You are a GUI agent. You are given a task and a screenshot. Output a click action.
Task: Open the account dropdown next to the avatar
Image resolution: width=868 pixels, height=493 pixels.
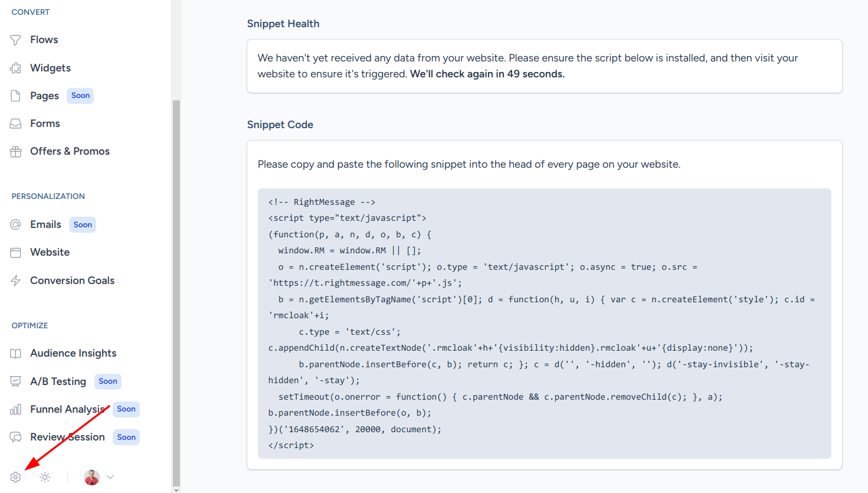[110, 477]
